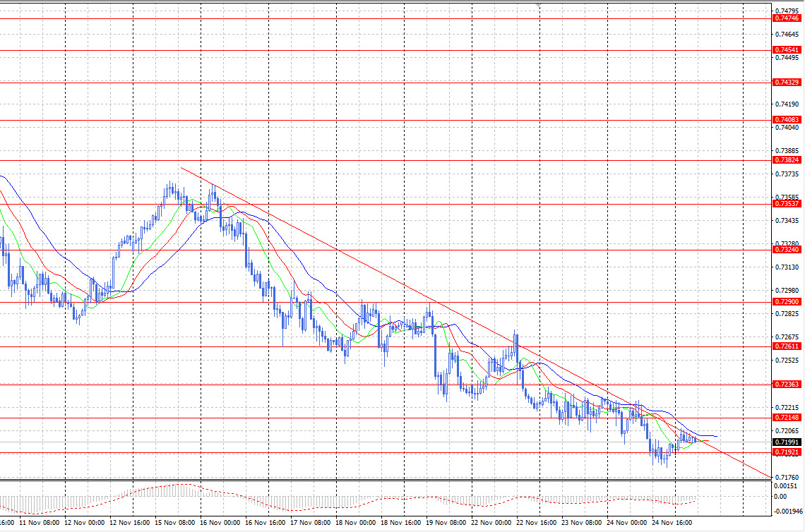Click the price scale value 0.73435

787,221
